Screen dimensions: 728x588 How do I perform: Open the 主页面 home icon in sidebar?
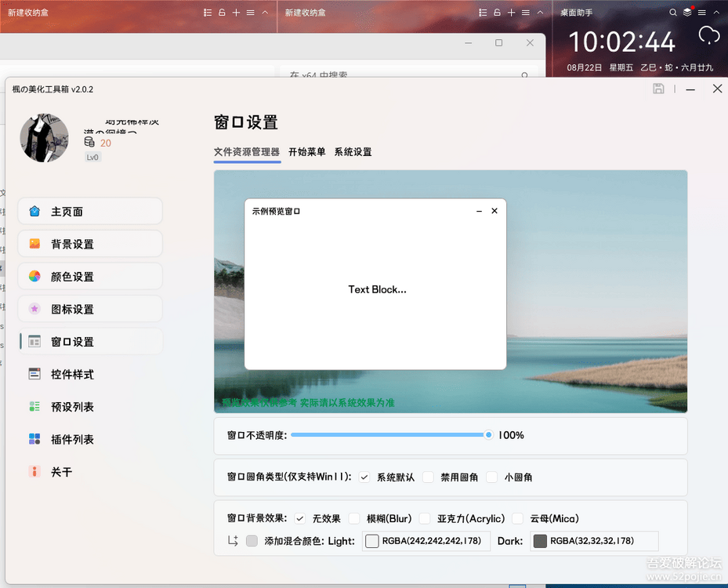point(34,212)
